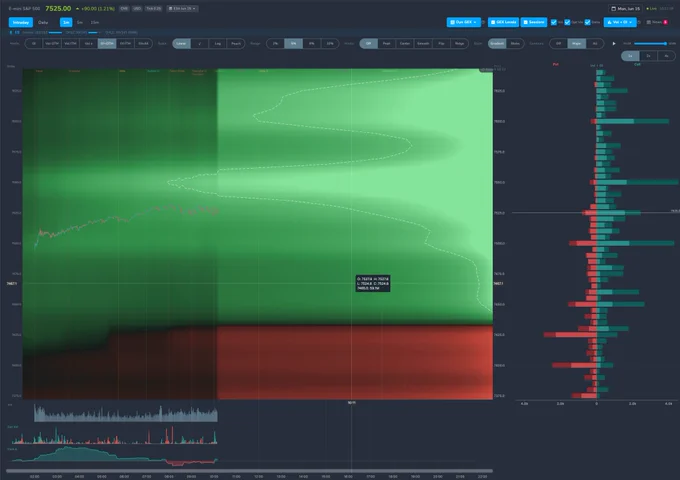Set the range to 10%

pos(330,43)
